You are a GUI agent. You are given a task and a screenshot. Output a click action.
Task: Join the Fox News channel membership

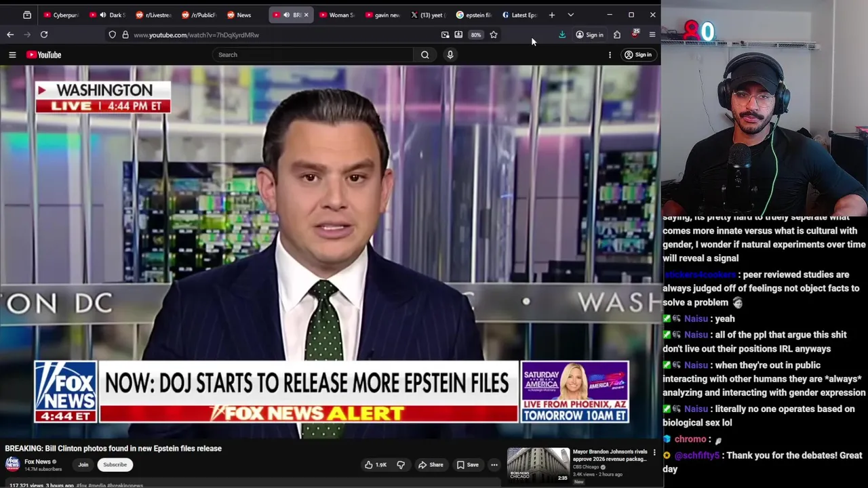(x=83, y=465)
